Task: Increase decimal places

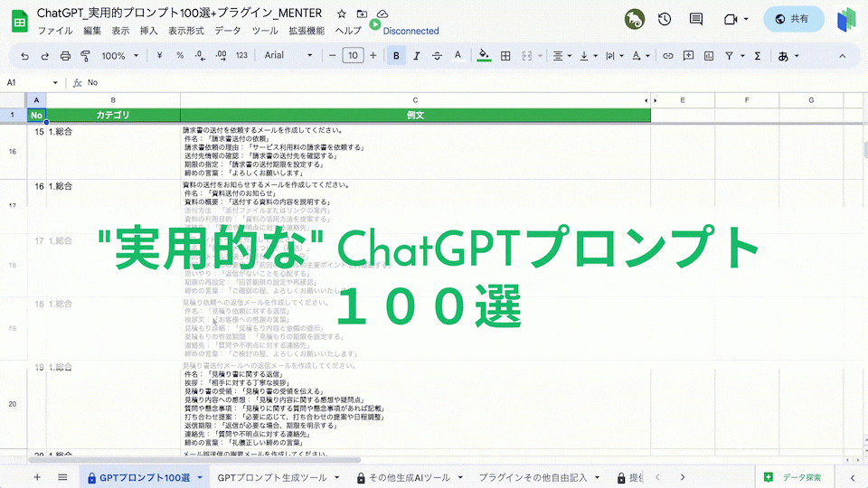Action: (221, 55)
